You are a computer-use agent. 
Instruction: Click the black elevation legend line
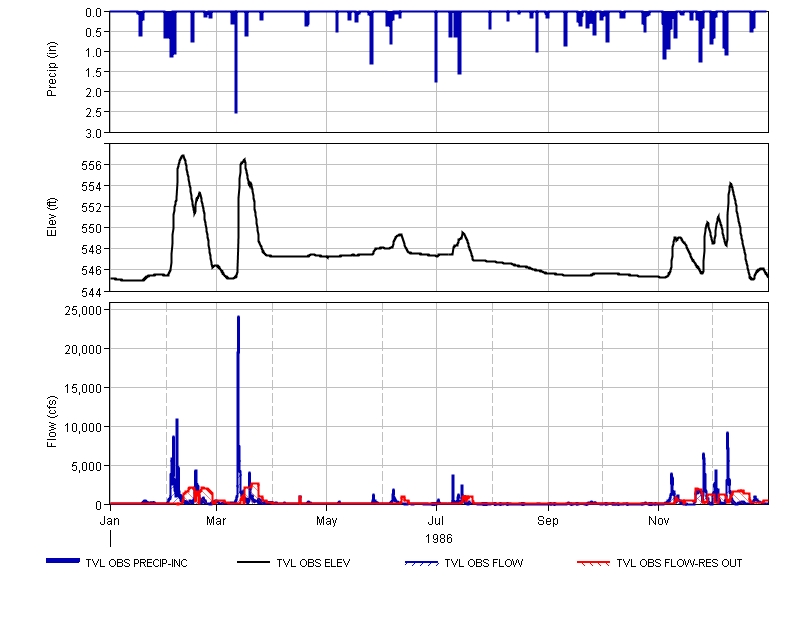click(253, 562)
